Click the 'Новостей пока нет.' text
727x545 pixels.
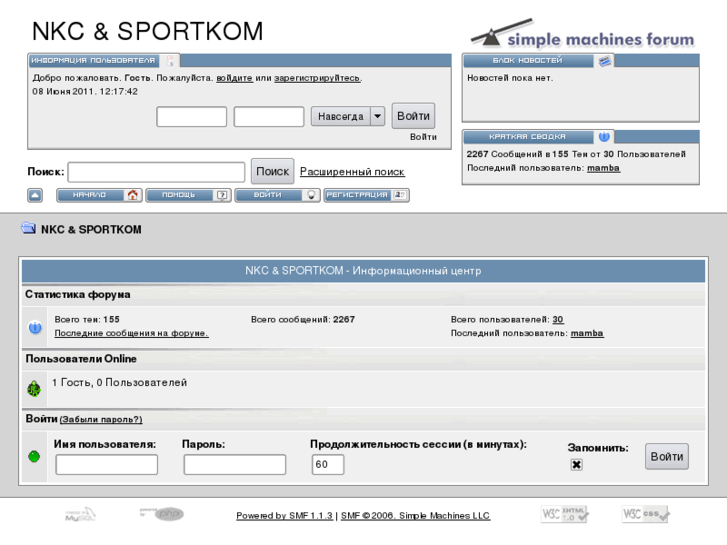[510, 78]
